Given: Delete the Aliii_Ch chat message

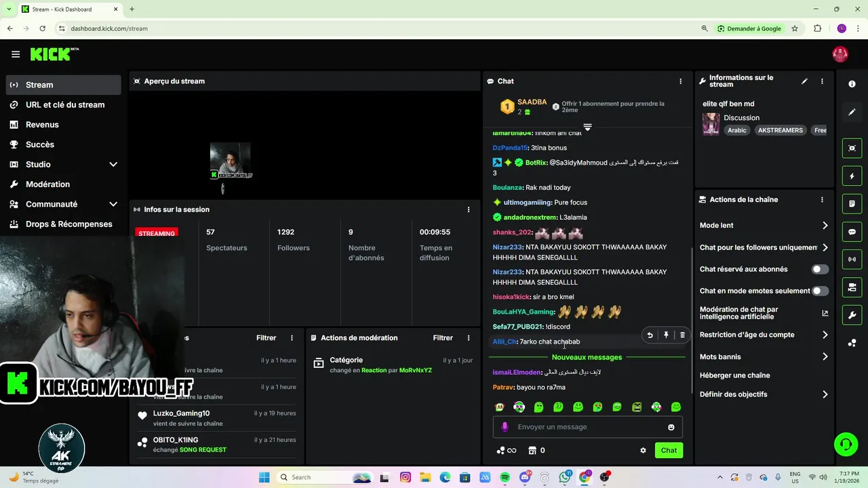Looking at the screenshot, I should coord(682,335).
